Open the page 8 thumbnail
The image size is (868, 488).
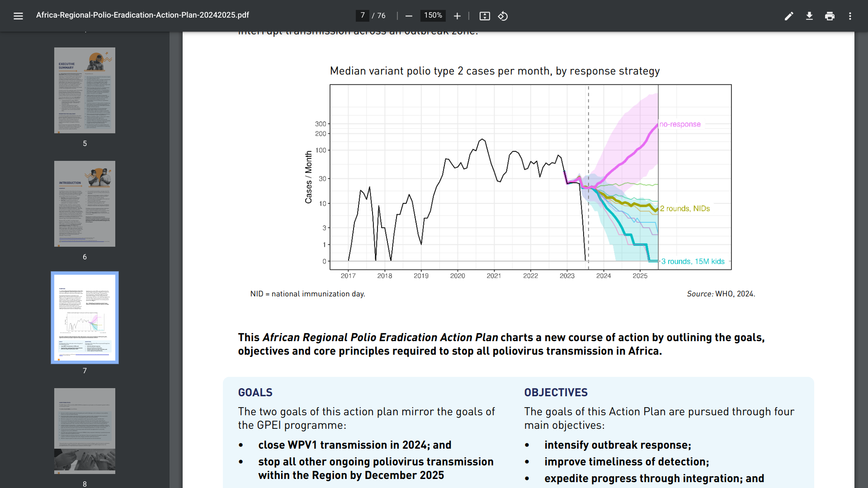85,431
